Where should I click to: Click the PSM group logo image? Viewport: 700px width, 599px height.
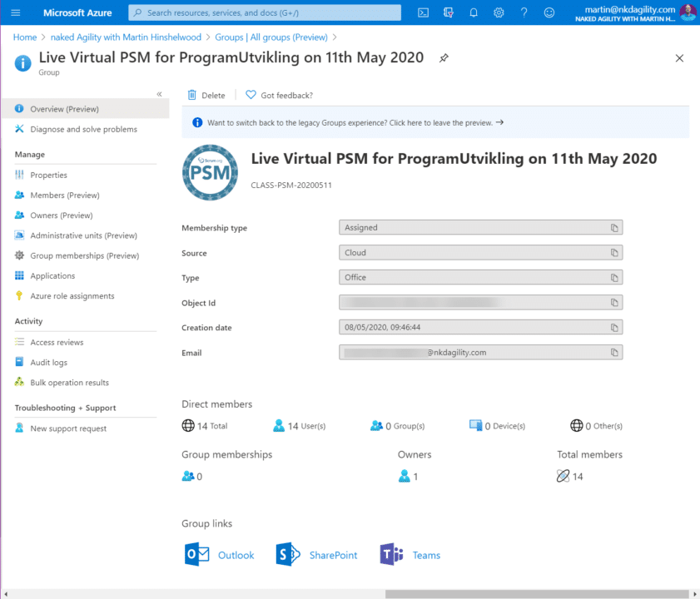pyautogui.click(x=210, y=172)
